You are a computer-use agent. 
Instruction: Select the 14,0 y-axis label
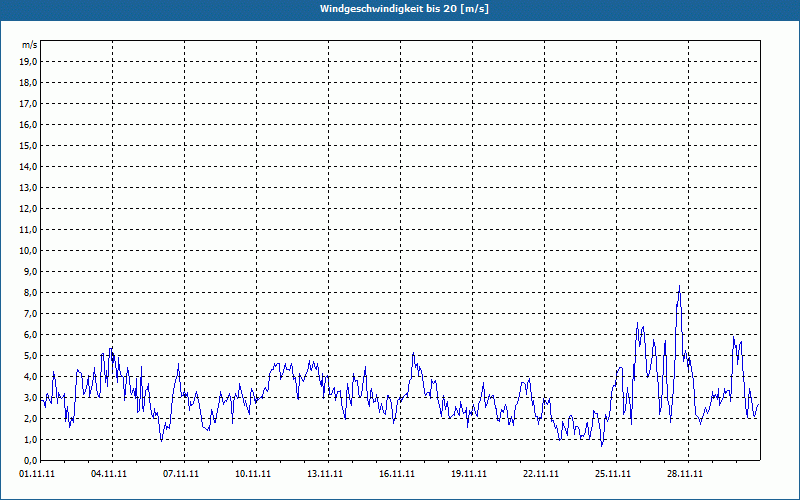(x=28, y=166)
